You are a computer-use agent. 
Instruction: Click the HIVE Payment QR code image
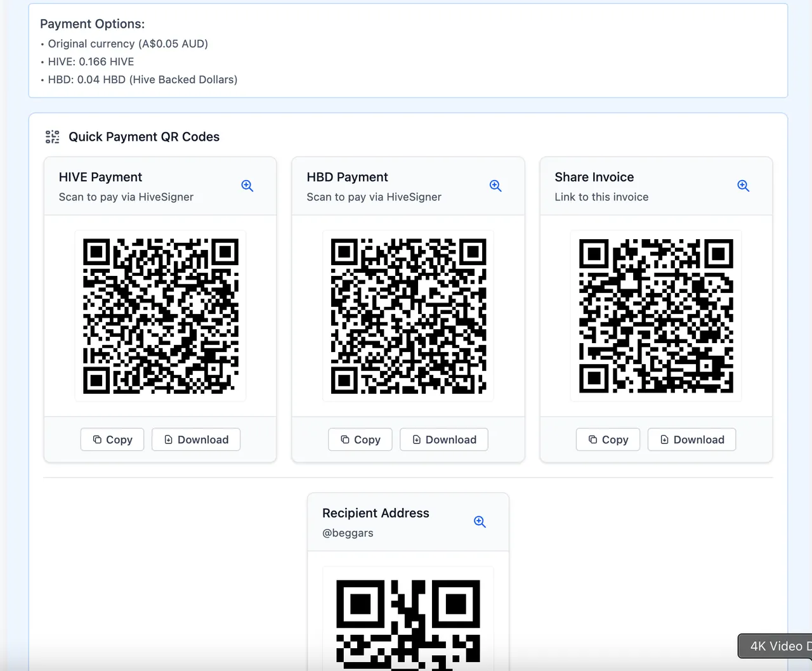tap(160, 316)
